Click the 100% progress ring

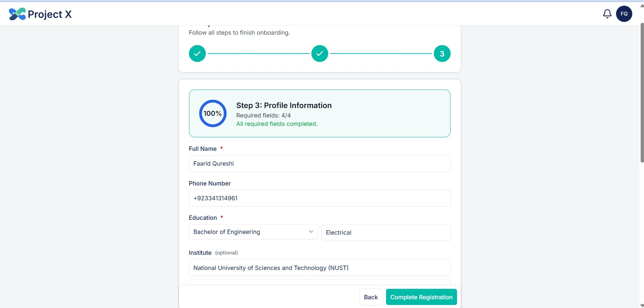pyautogui.click(x=213, y=113)
